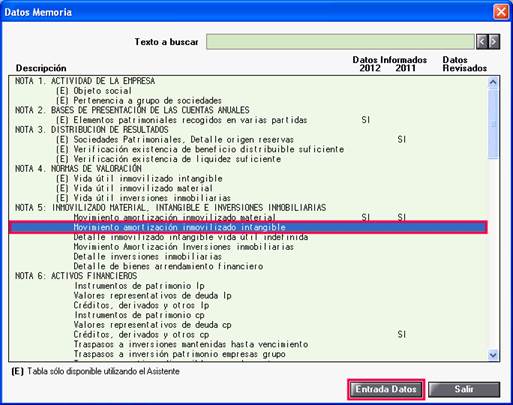Select Instrumentos de patrimonio lp
The height and width of the screenshot is (405, 513).
248,286
